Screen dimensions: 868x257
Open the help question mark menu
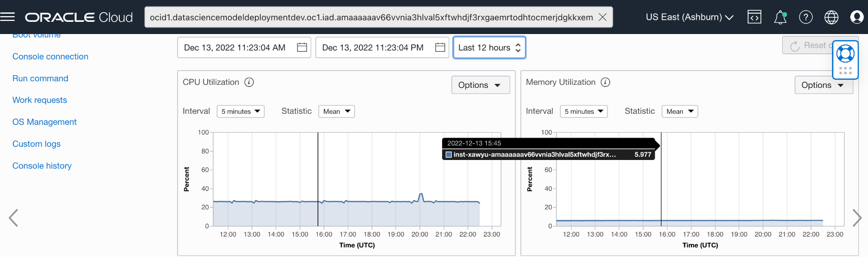click(x=806, y=17)
